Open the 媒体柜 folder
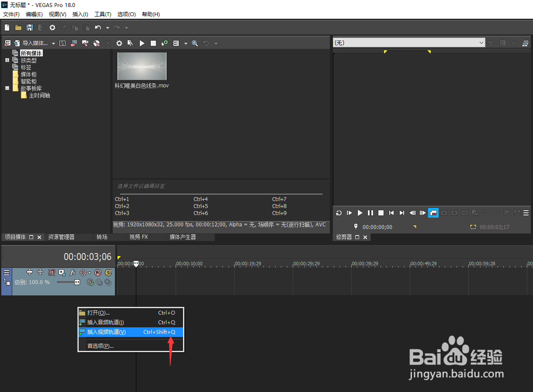 click(29, 74)
